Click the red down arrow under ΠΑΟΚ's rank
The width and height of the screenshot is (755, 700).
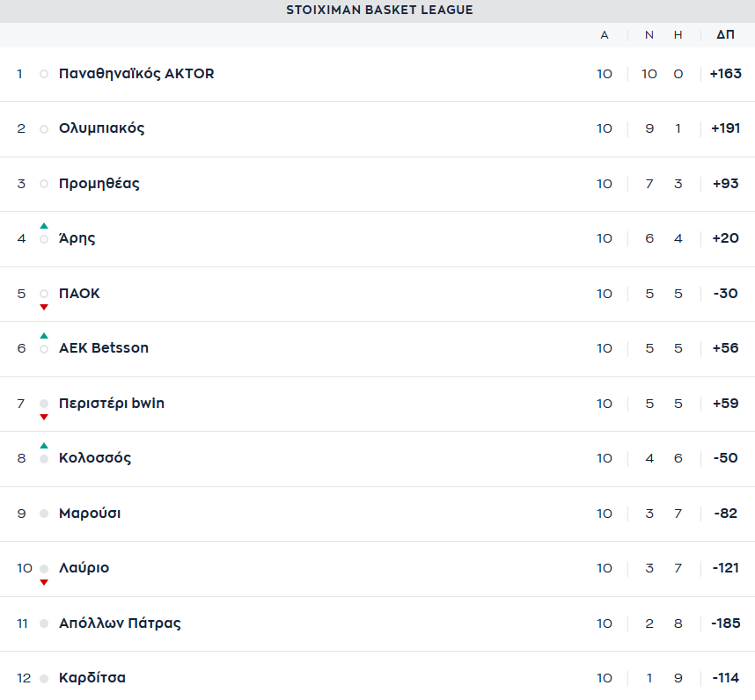coord(44,307)
